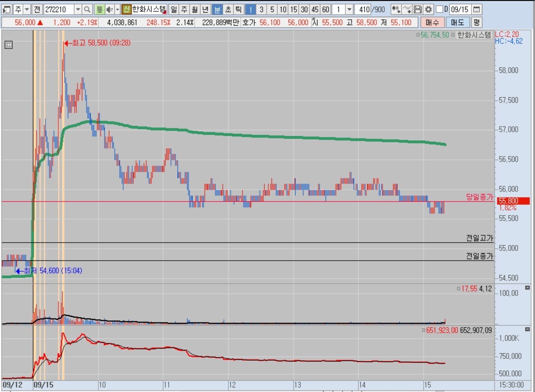
Task: Click the add line overlay icon
Action: pos(407,9)
